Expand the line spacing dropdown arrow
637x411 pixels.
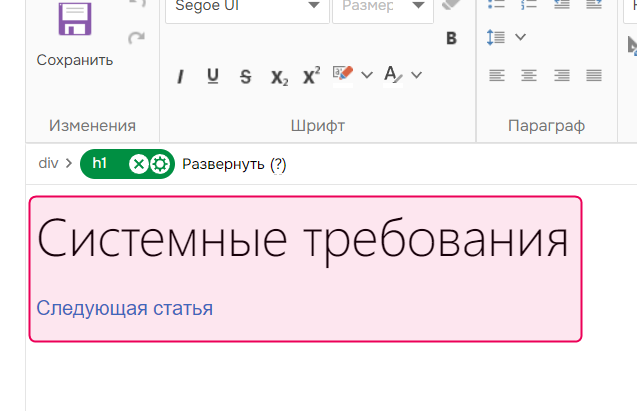(520, 37)
